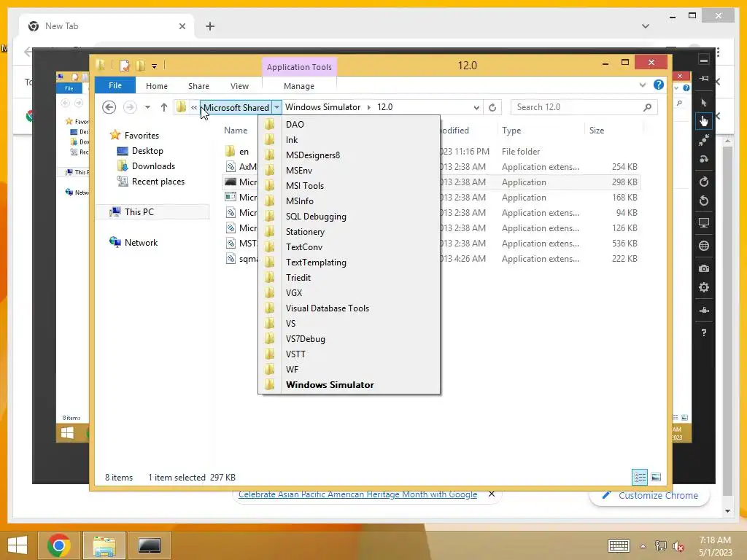Select MSI Tools in breadcrumb list
The width and height of the screenshot is (747, 560).
tap(349, 186)
